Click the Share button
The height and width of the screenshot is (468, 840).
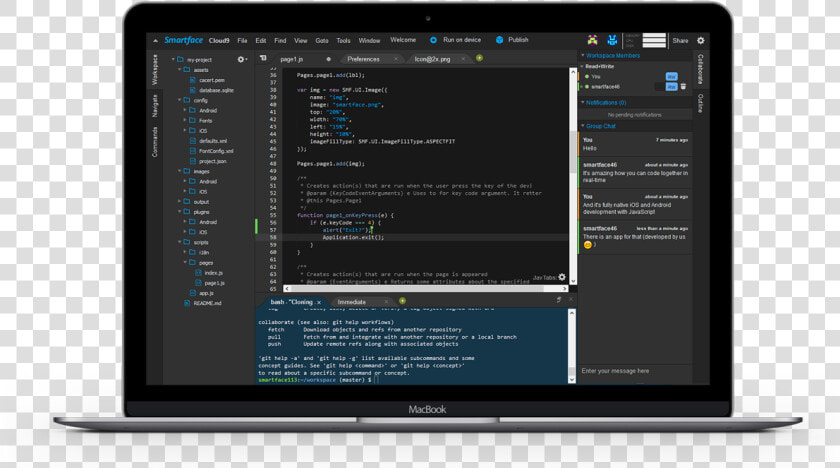[680, 41]
